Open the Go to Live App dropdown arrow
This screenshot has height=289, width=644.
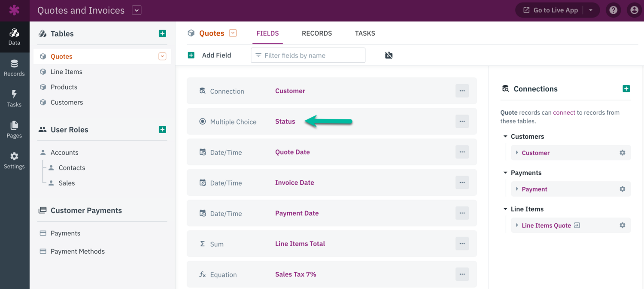(591, 10)
